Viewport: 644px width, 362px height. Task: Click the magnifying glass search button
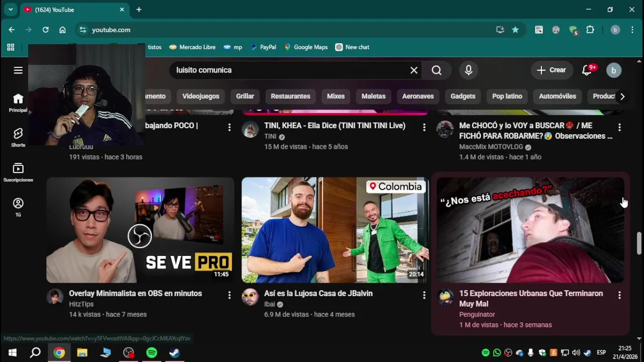pyautogui.click(x=437, y=70)
